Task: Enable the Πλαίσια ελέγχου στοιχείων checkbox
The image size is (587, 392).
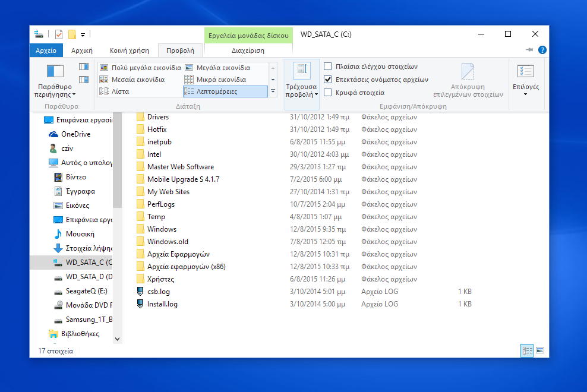Action: tap(328, 67)
